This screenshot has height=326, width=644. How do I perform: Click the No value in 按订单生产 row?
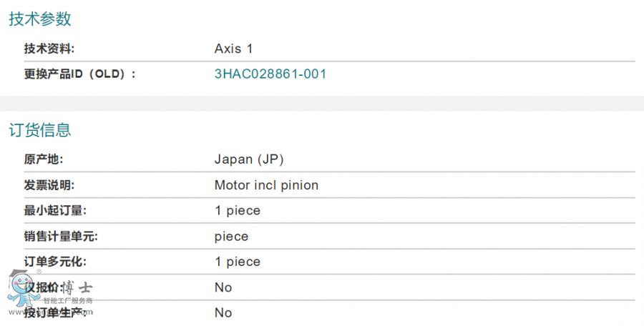(223, 313)
